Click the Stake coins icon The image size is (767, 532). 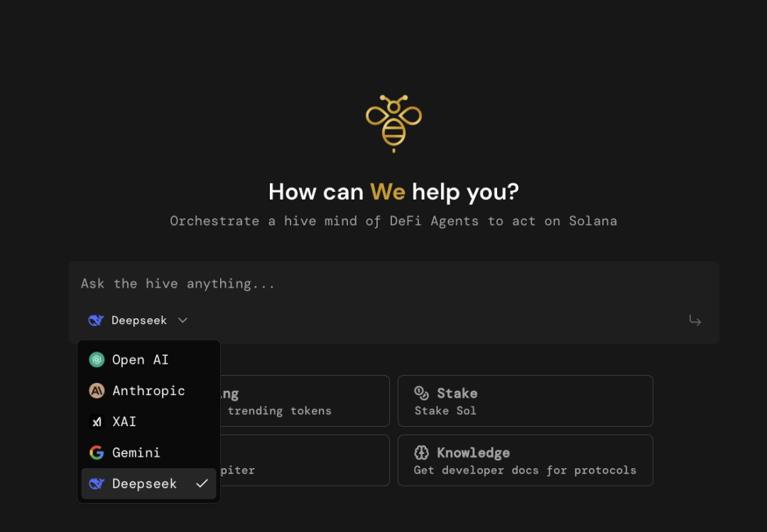pos(421,391)
